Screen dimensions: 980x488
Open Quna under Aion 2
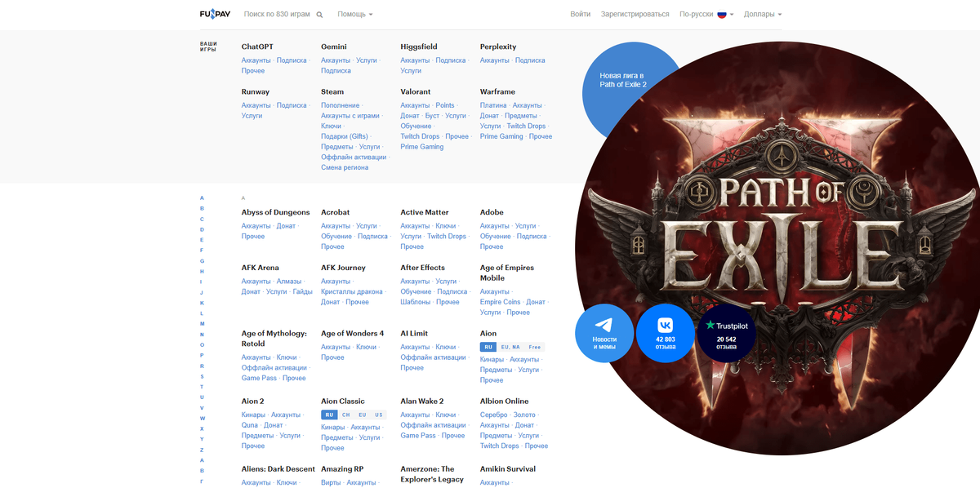pyautogui.click(x=250, y=425)
